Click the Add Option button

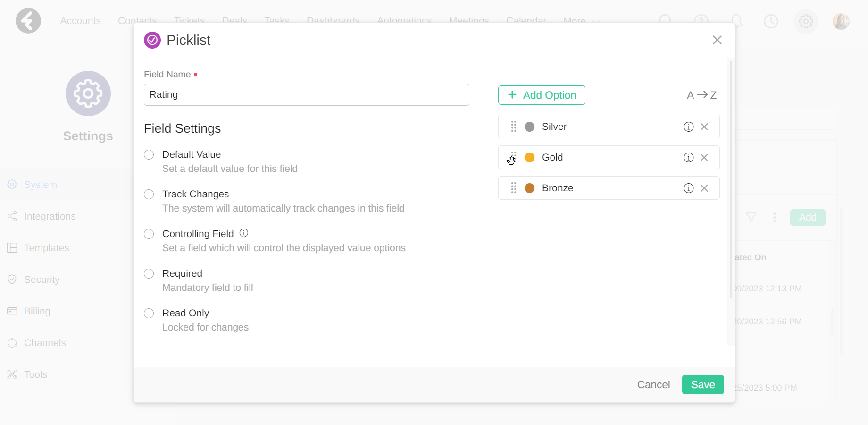pos(542,95)
